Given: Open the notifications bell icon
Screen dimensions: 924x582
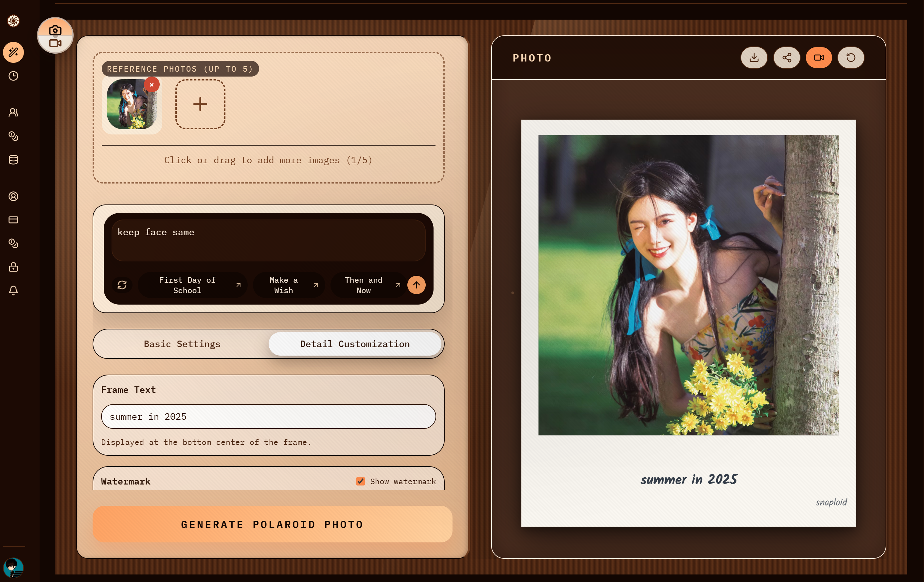Looking at the screenshot, I should [13, 291].
